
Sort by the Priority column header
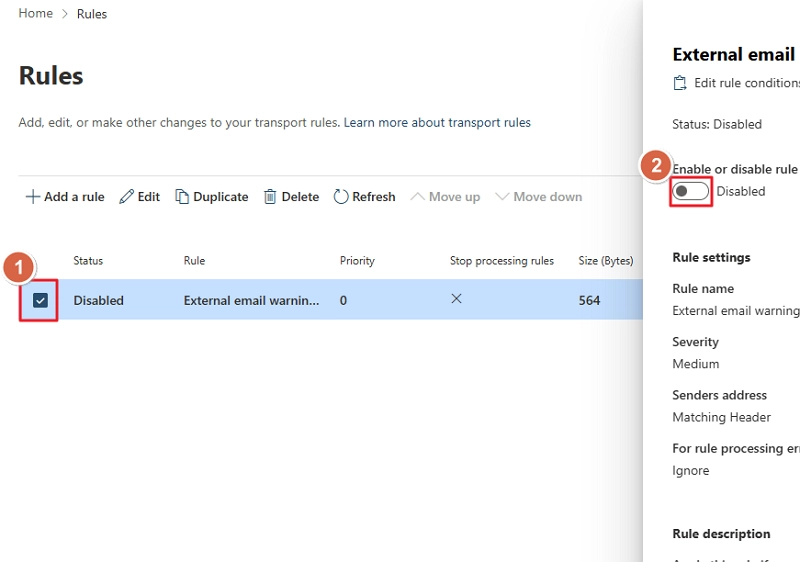(x=357, y=261)
